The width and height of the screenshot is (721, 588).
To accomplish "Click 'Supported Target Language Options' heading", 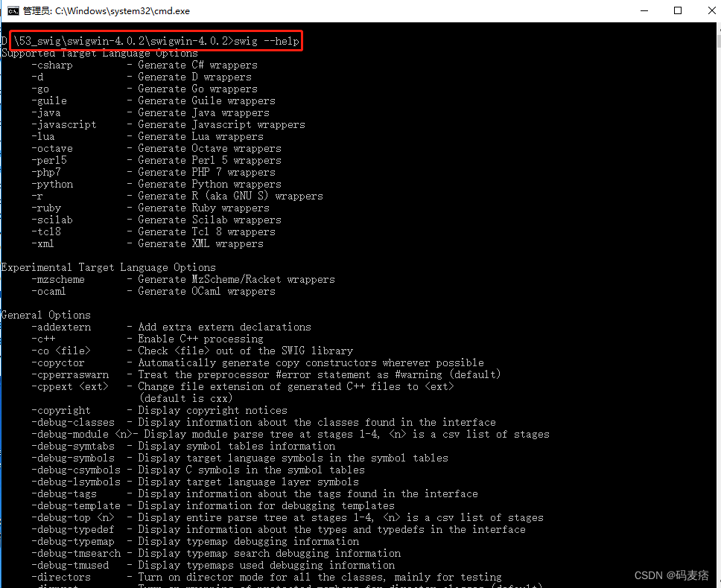I will tap(99, 54).
